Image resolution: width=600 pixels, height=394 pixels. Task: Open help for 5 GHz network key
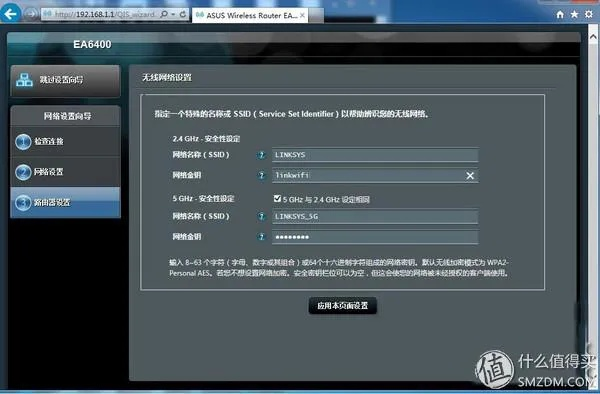pos(261,237)
